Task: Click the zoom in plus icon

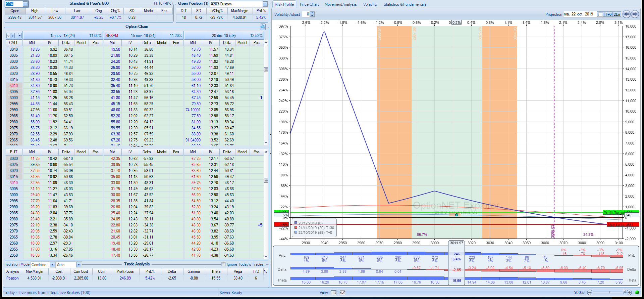Action: click(x=629, y=292)
